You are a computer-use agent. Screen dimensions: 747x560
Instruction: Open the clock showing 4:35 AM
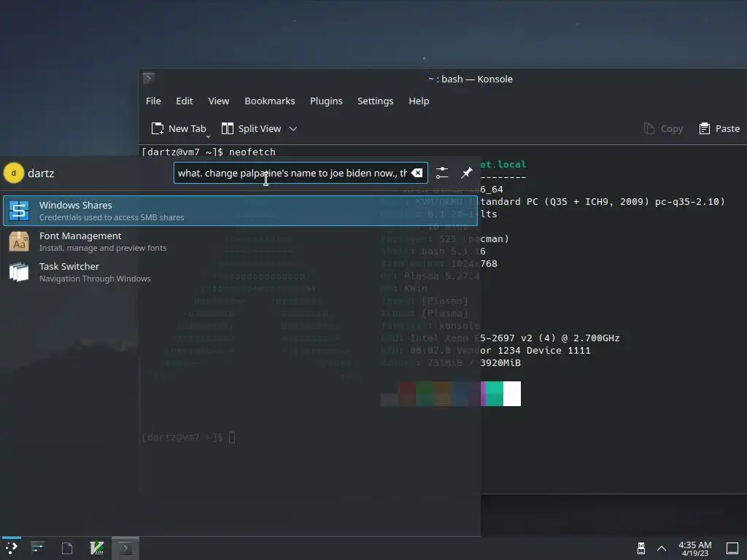click(694, 548)
